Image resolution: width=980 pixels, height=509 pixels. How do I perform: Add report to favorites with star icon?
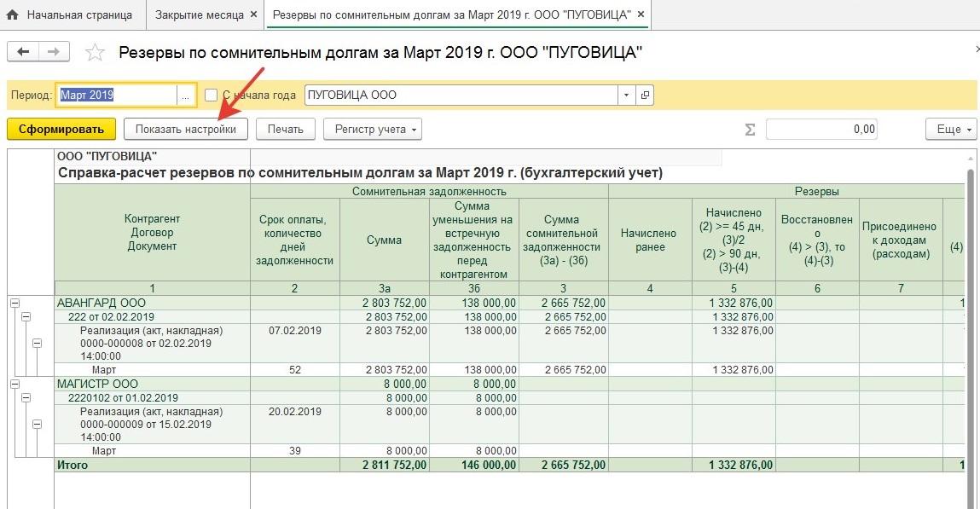(96, 53)
